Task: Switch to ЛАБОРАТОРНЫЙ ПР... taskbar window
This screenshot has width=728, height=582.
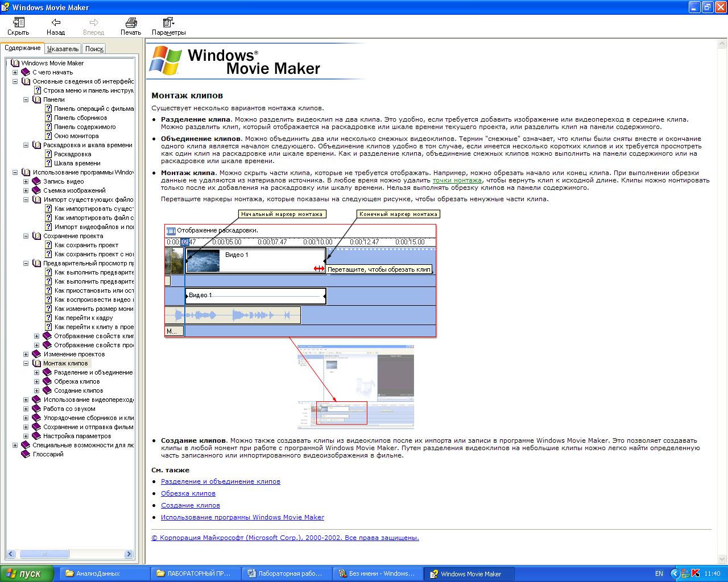Action: click(x=196, y=573)
